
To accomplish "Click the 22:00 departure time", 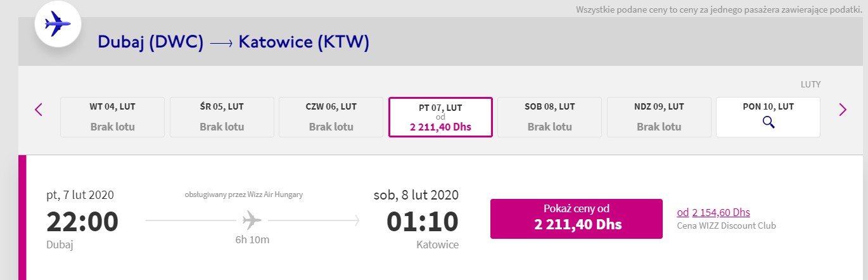I will (x=82, y=222).
